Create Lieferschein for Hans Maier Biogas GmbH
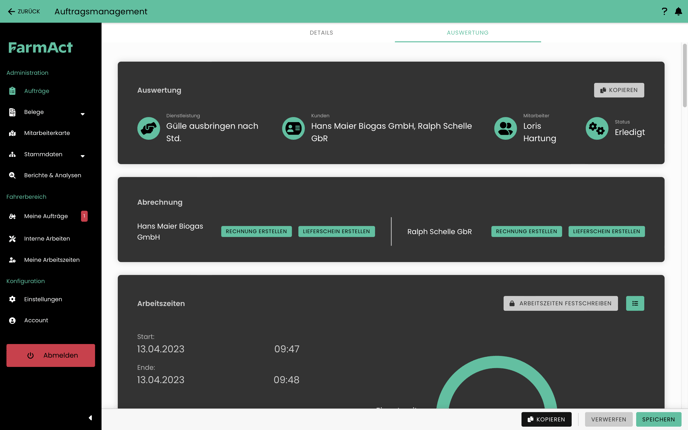The width and height of the screenshot is (688, 430). pos(337,231)
